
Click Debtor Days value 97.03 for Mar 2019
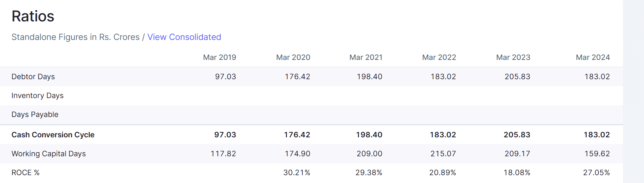(225, 77)
